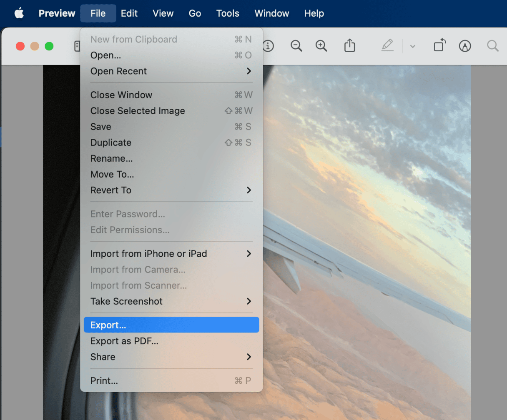
Task: Click the Inspector info icon
Action: (268, 46)
